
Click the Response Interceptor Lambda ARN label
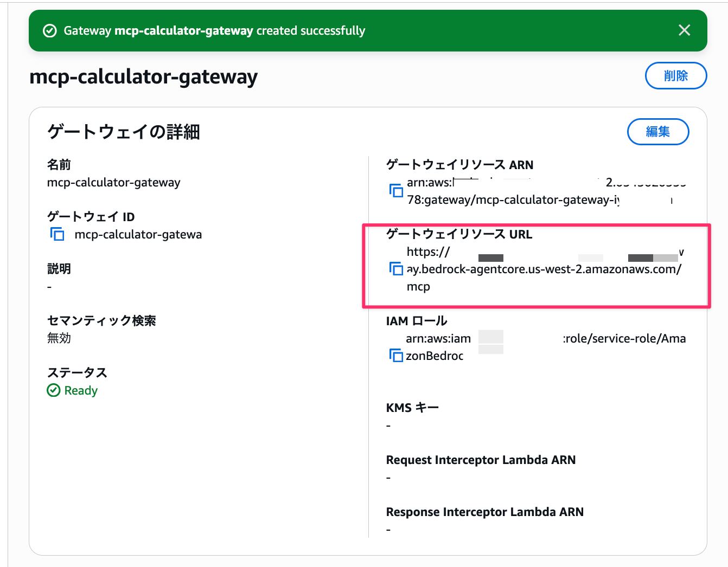(x=484, y=512)
